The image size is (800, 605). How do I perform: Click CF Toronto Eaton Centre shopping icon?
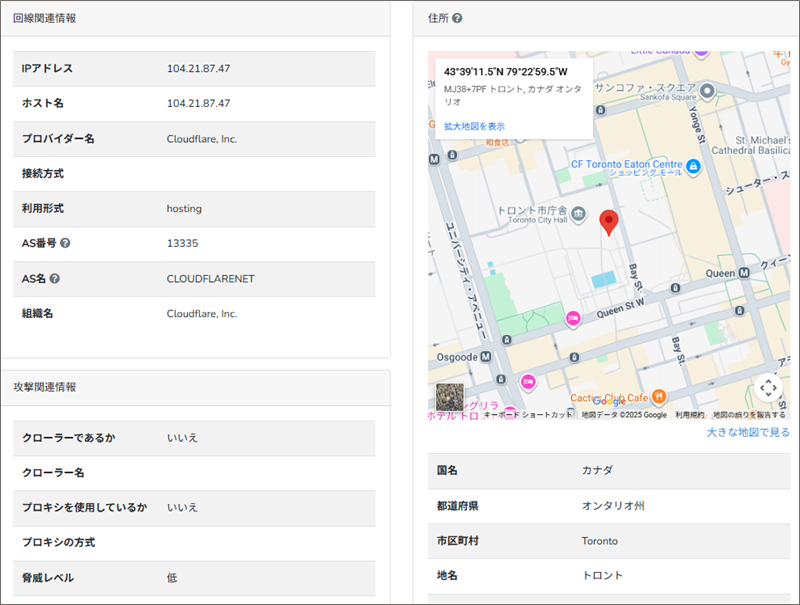pyautogui.click(x=693, y=164)
